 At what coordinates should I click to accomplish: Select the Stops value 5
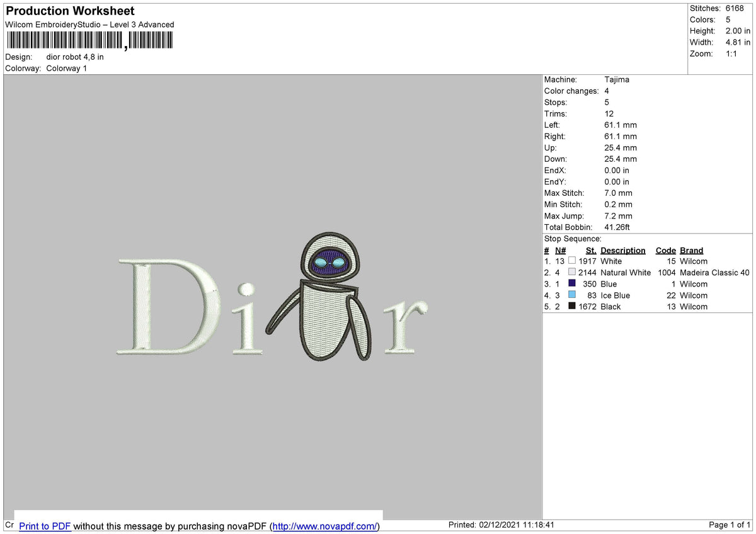(x=607, y=102)
